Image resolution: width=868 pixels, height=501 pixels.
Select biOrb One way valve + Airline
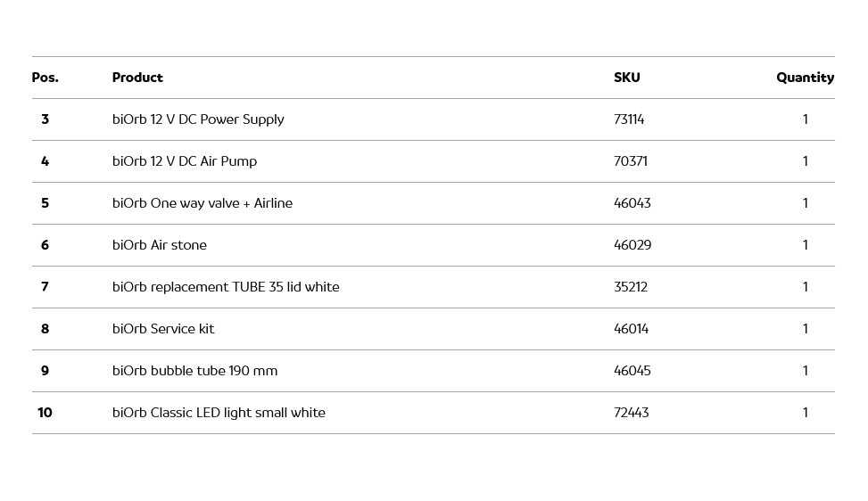(x=203, y=203)
